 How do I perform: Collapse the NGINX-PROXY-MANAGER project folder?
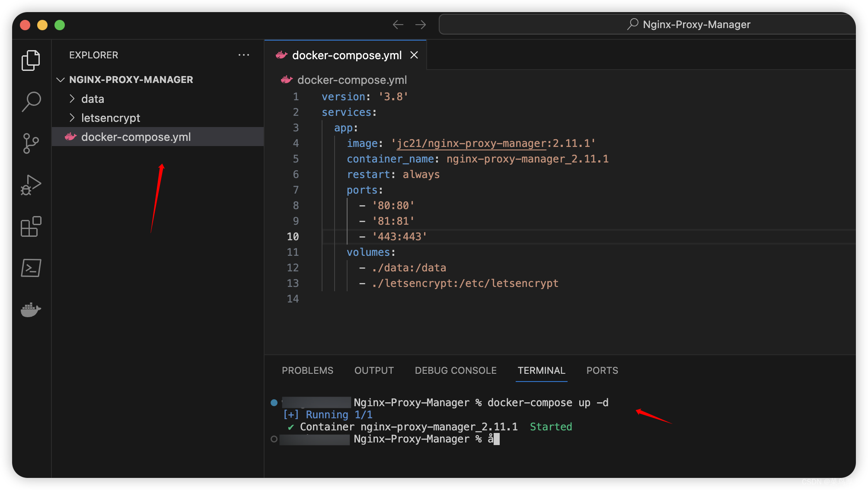pos(60,80)
